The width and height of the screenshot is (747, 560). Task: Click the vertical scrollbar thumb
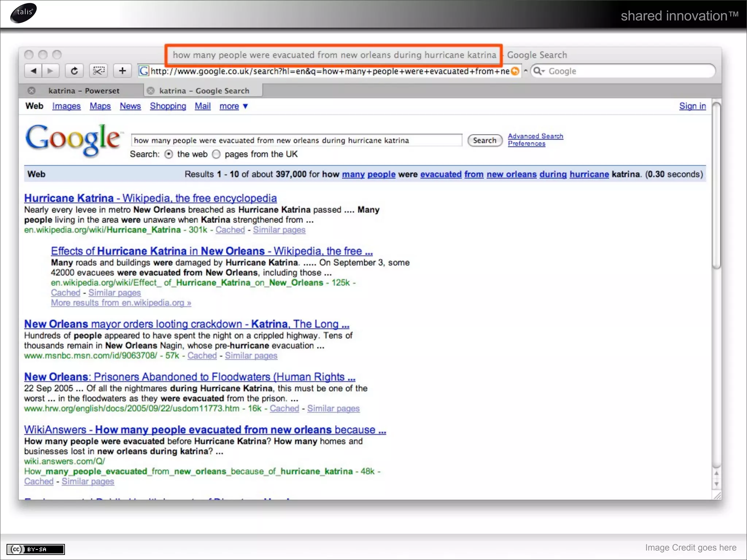click(x=716, y=186)
